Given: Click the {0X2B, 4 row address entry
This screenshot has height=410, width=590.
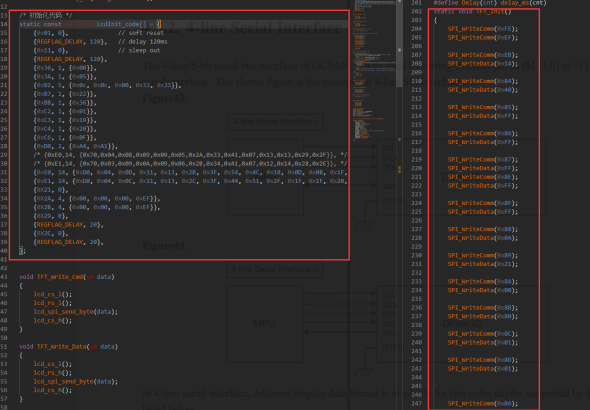Looking at the screenshot, I should point(97,207).
